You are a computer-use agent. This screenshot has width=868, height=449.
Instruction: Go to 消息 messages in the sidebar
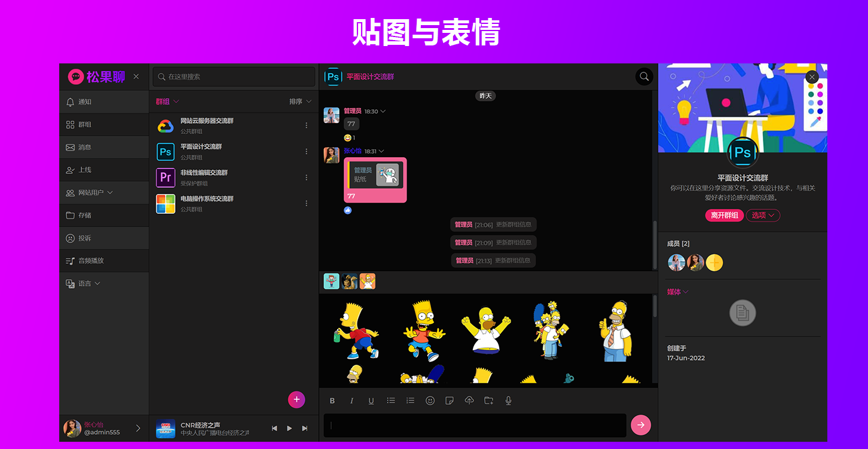tap(104, 147)
